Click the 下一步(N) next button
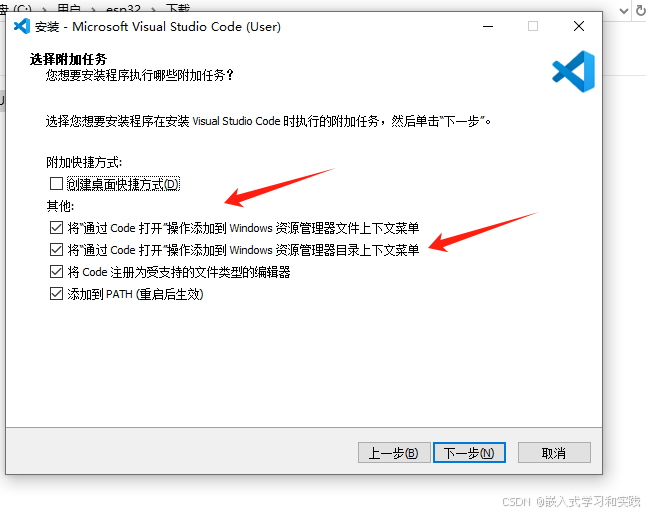646x513 pixels. pos(469,453)
